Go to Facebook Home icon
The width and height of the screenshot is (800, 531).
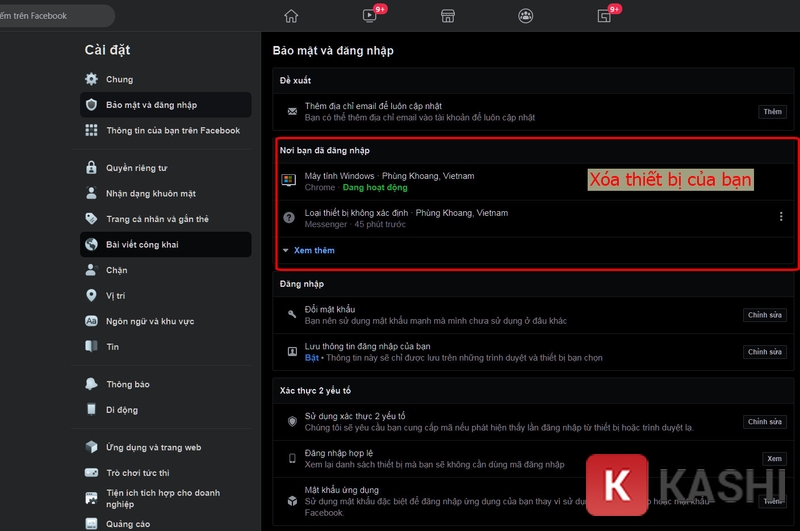pyautogui.click(x=291, y=15)
